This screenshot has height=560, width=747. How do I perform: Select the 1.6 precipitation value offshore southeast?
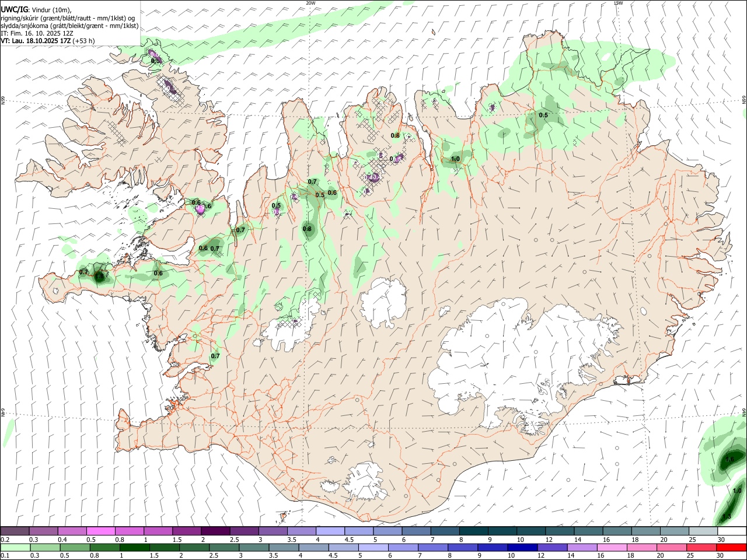coord(729,460)
